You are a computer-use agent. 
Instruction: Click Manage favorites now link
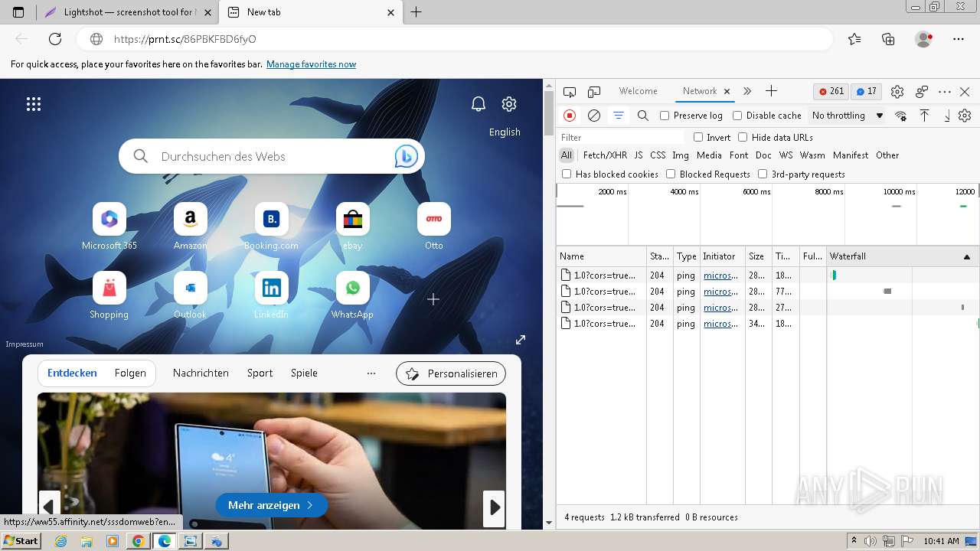click(x=311, y=64)
